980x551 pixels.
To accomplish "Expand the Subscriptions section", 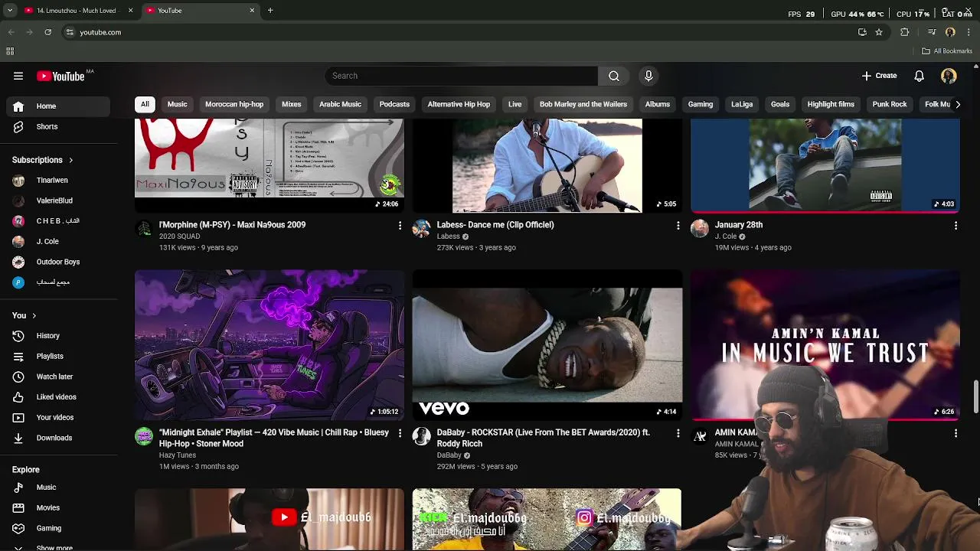I will 43,160.
